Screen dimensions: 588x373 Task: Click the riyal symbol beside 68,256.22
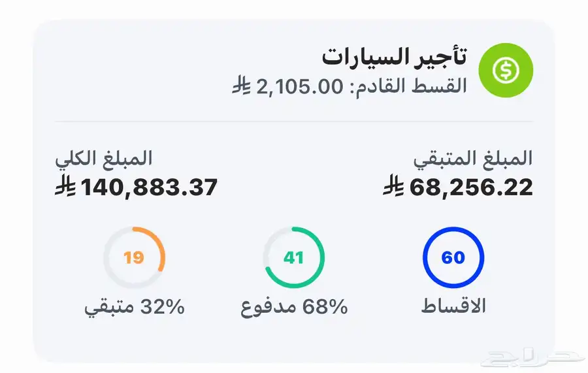pos(394,185)
